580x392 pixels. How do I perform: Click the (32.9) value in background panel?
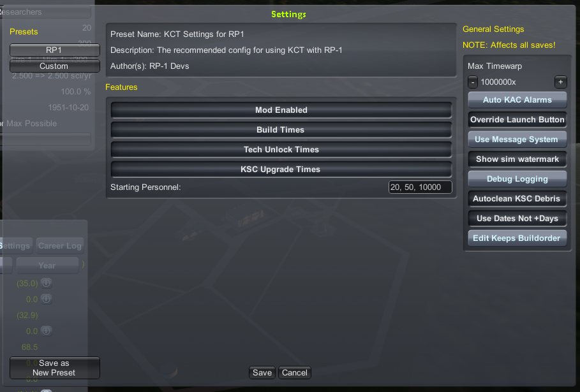point(27,315)
